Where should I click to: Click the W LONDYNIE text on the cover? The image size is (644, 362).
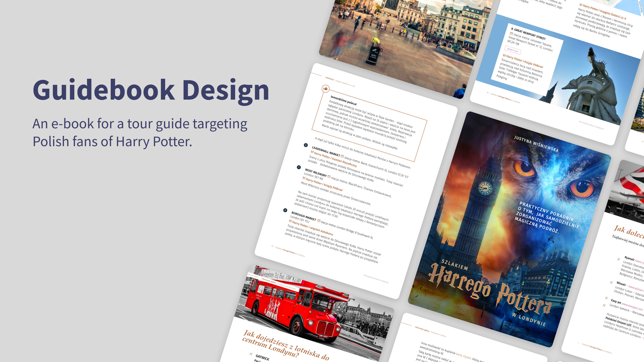(529, 319)
